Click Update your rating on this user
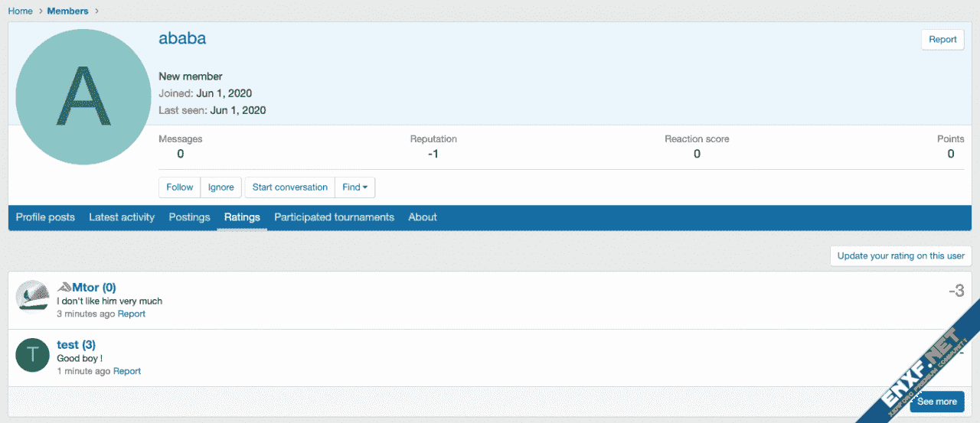The height and width of the screenshot is (423, 980). [x=900, y=256]
